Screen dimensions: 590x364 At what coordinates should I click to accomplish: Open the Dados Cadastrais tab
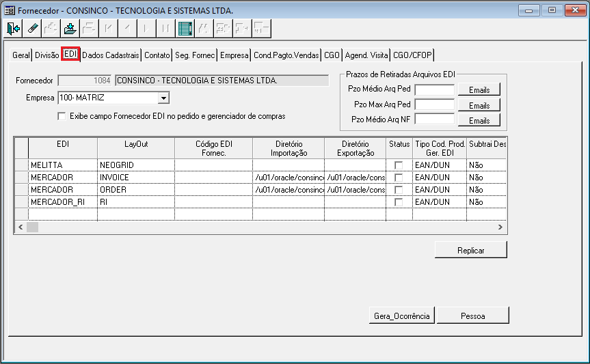(111, 55)
